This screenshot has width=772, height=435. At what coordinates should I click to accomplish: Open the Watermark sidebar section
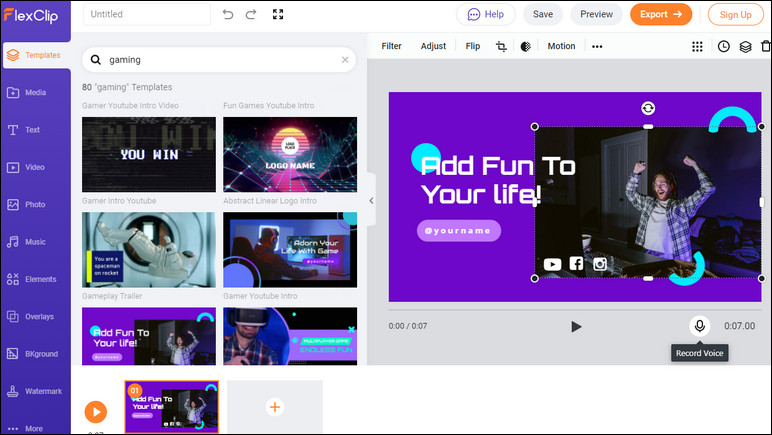coord(35,391)
